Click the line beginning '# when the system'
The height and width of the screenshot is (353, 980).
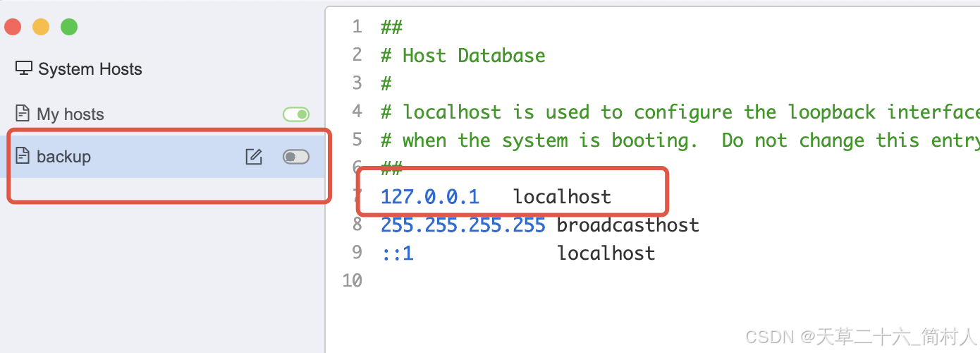(x=680, y=140)
